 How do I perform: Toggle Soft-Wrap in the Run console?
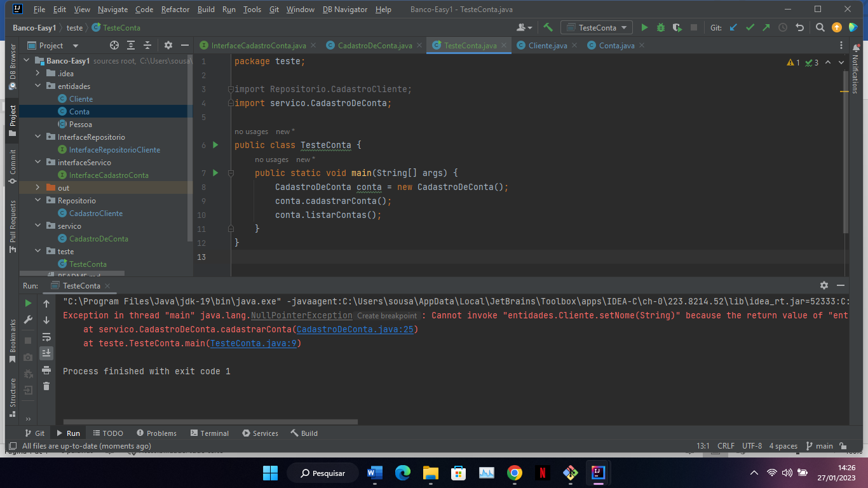pyautogui.click(x=46, y=337)
